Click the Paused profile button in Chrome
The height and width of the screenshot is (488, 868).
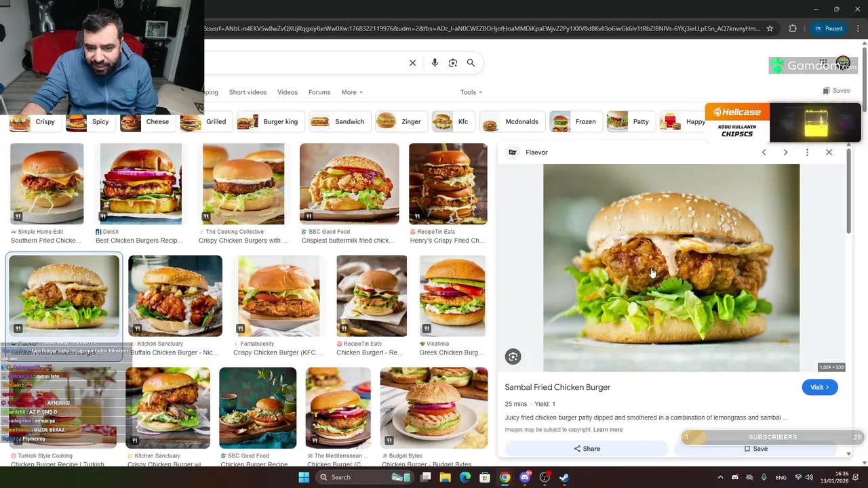[x=829, y=28]
